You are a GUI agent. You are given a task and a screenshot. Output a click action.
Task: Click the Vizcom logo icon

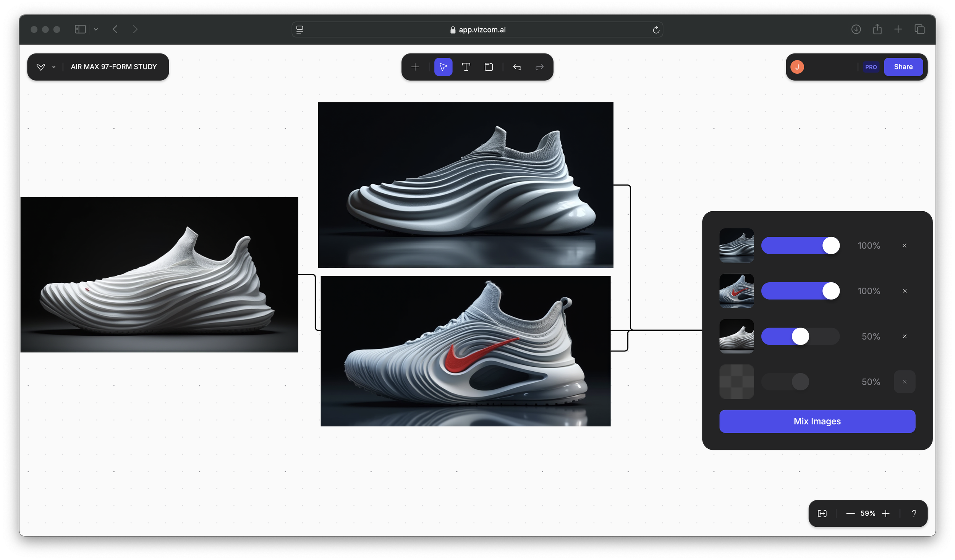[41, 67]
